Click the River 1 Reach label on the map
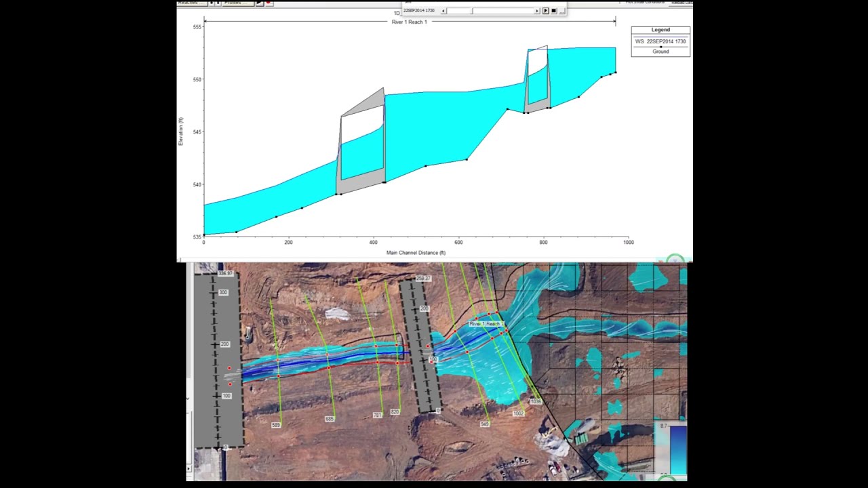The height and width of the screenshot is (488, 868). click(485, 324)
